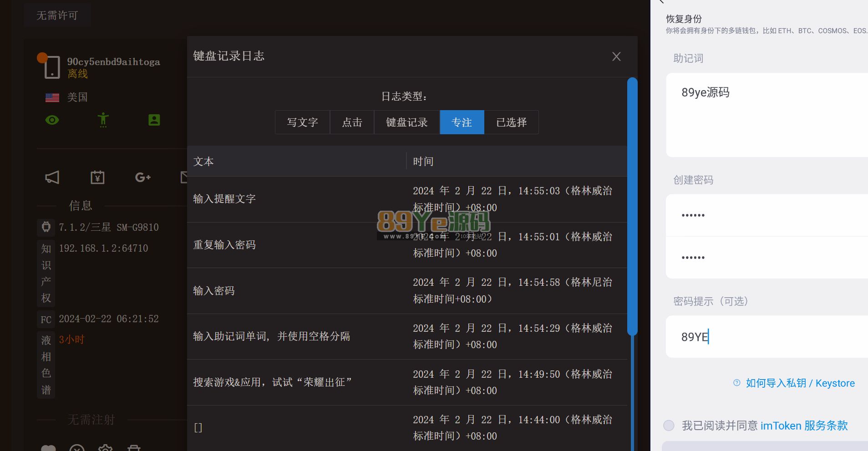
Task: Click the United States flag icon
Action: (x=52, y=97)
